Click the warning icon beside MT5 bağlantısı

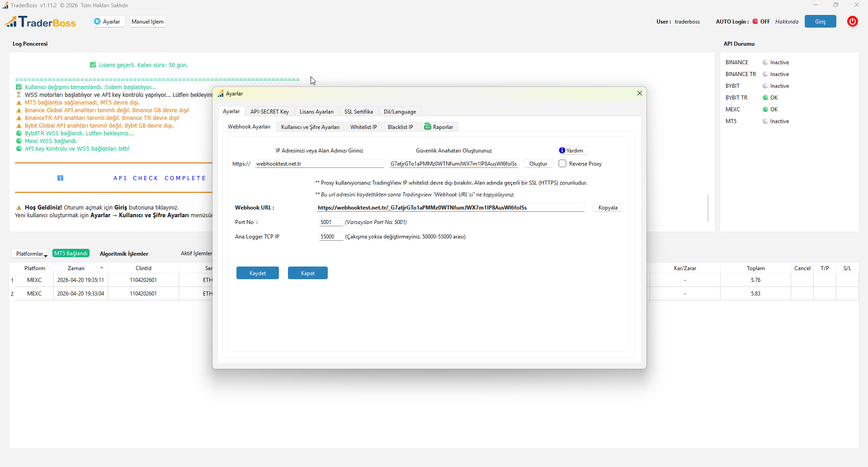tap(19, 103)
